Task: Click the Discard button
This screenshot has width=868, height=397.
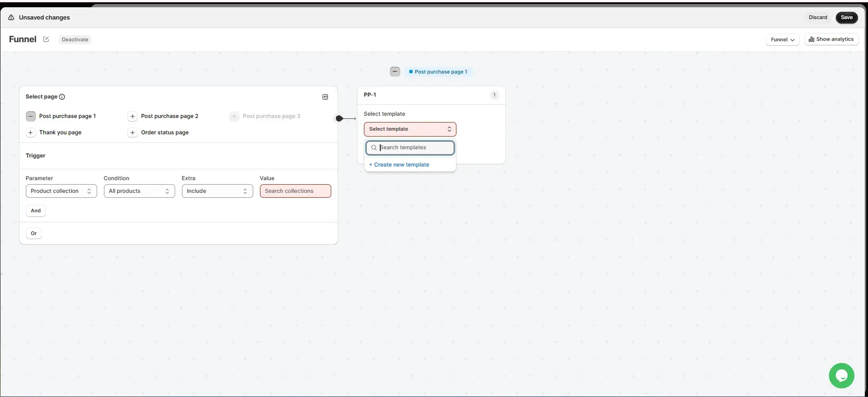Action: 818,17
